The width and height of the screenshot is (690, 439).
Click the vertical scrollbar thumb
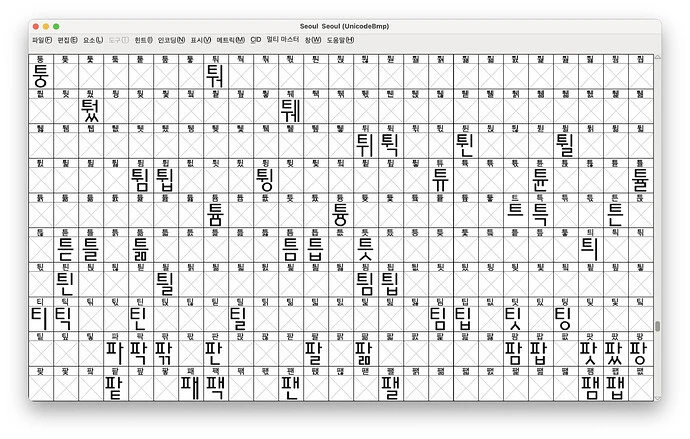(657, 327)
